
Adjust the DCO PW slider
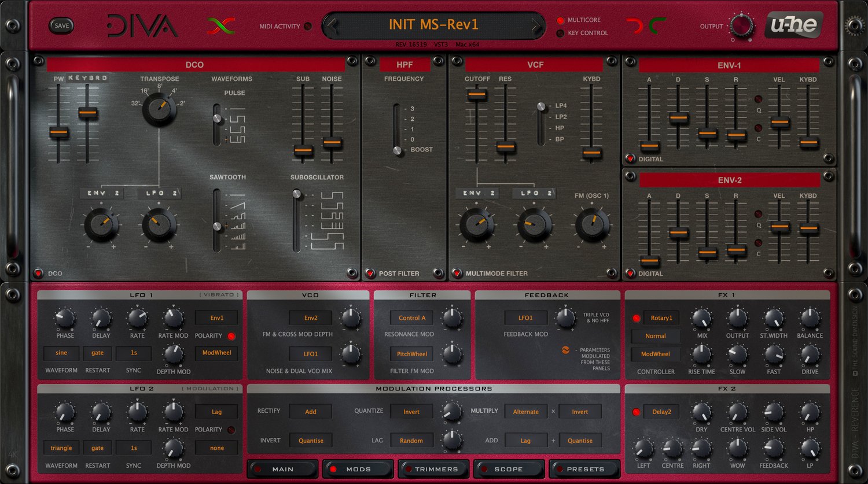(x=58, y=132)
